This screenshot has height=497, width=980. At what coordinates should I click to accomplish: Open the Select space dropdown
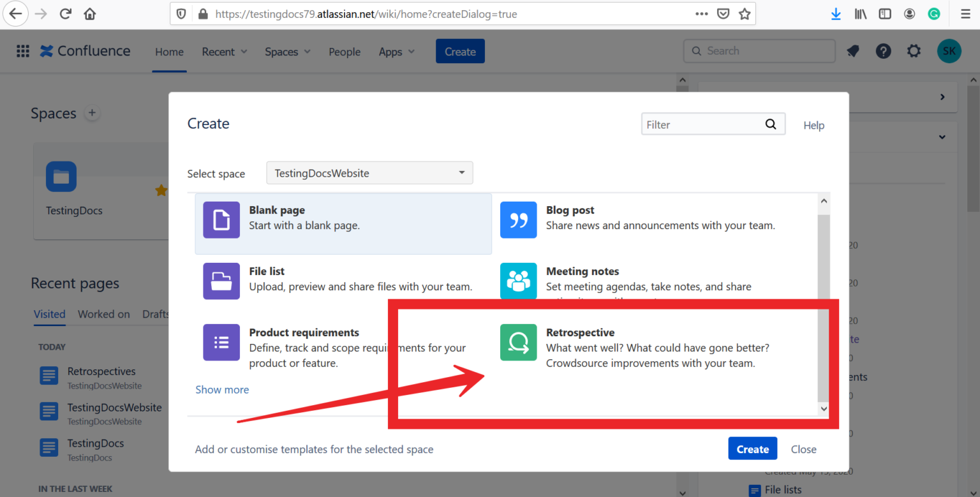[369, 173]
